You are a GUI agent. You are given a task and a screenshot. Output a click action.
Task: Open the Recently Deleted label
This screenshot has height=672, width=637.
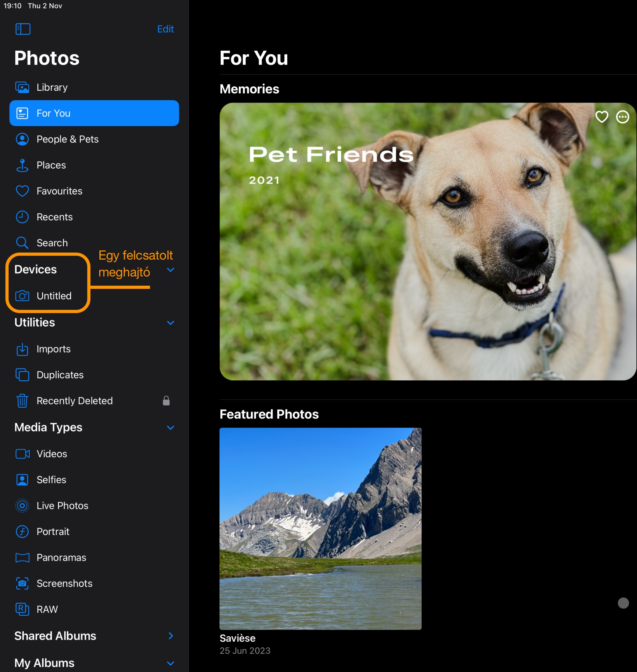(75, 401)
